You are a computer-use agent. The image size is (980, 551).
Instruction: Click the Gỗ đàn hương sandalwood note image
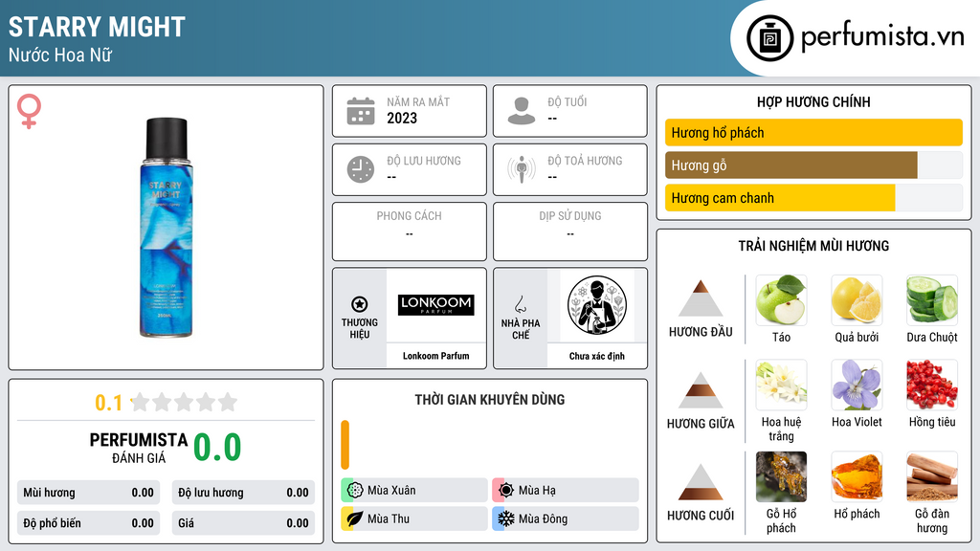tap(932, 477)
